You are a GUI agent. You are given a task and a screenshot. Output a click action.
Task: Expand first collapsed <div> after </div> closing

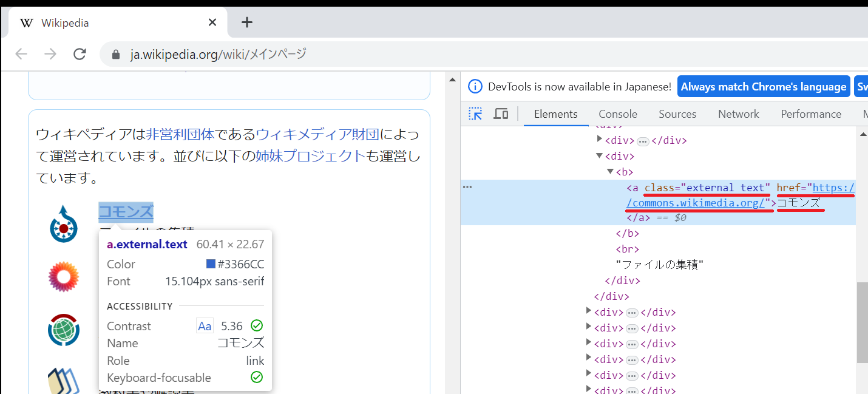pos(589,312)
